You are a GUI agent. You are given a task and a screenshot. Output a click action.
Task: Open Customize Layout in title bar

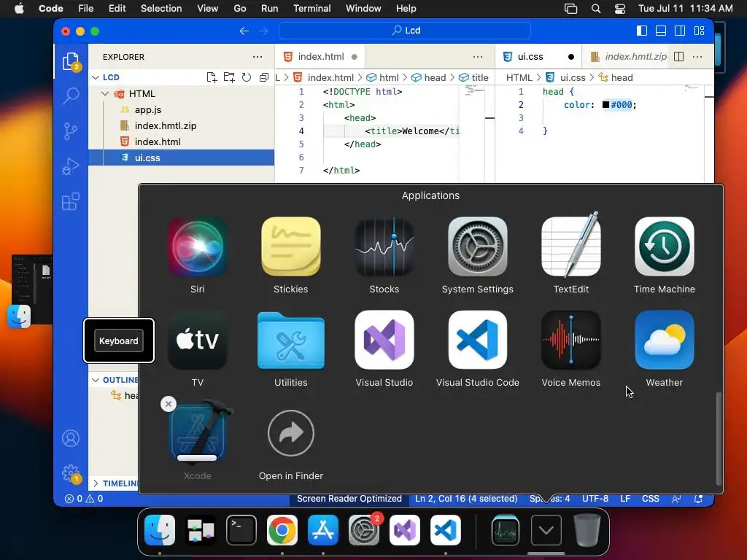coord(699,31)
